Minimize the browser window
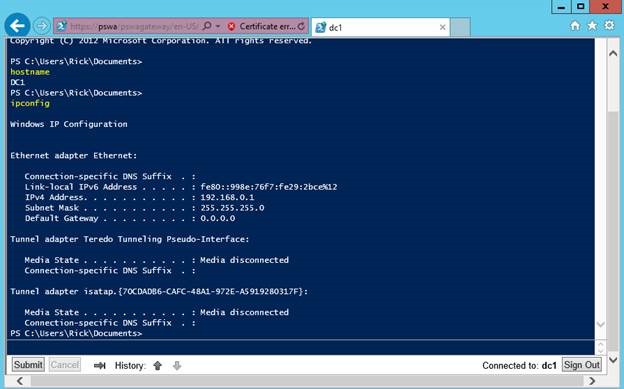Image resolution: width=624 pixels, height=389 pixels. (x=562, y=7)
